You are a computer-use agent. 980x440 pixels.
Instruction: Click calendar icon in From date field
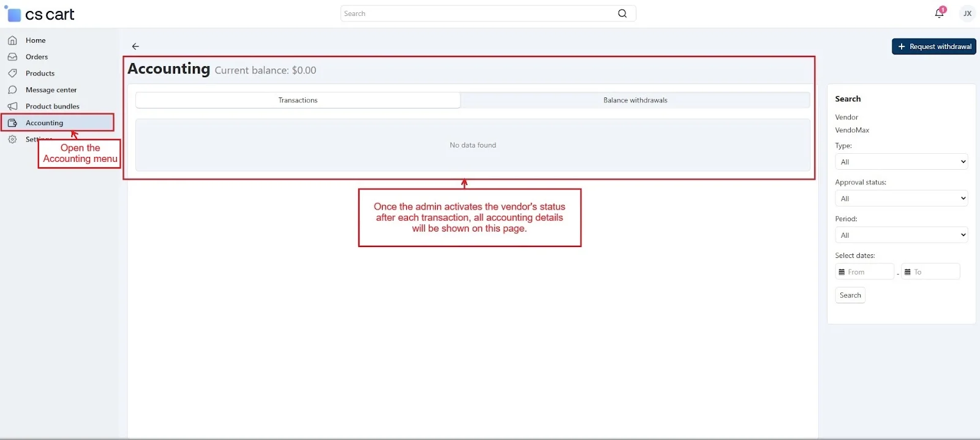pos(842,272)
